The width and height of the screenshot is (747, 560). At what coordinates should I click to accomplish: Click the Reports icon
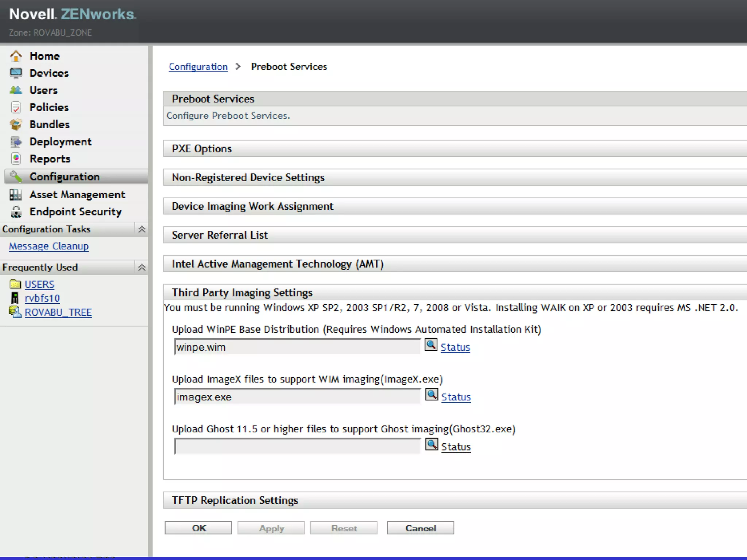tap(16, 159)
